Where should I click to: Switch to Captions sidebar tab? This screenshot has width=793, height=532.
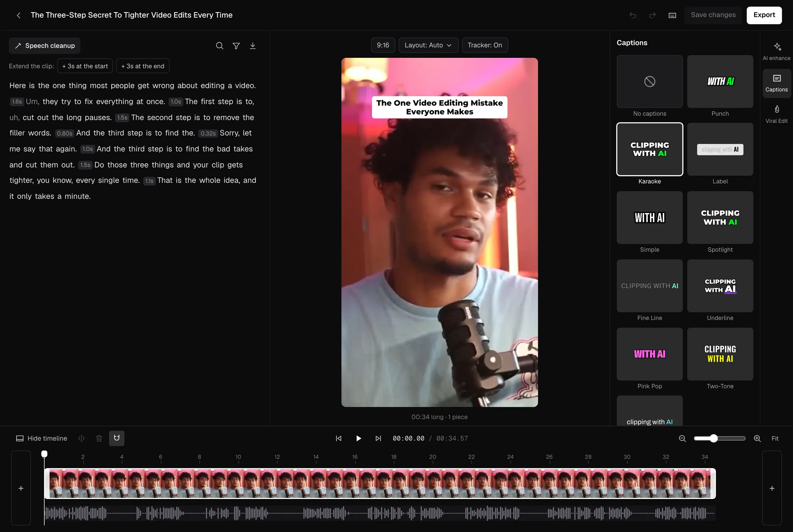point(776,84)
